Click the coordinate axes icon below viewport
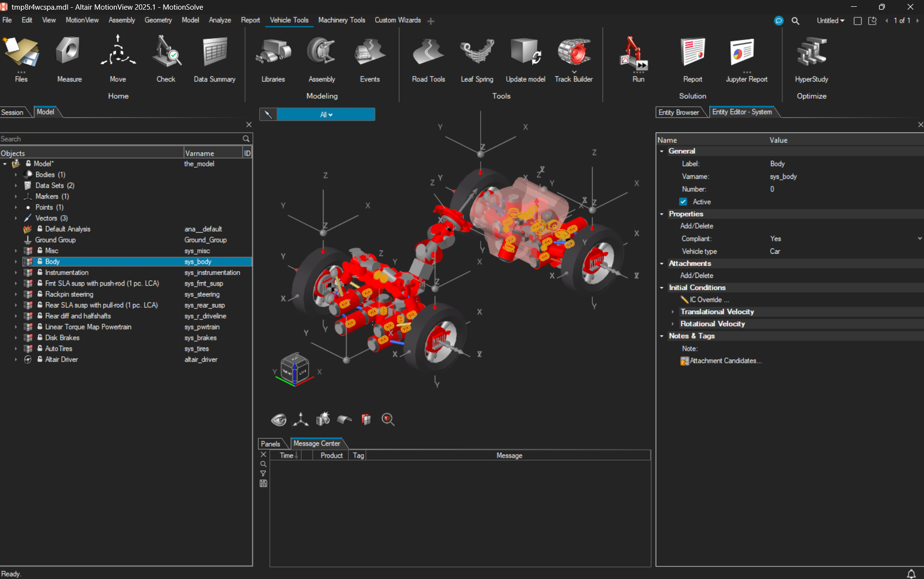 coord(301,420)
